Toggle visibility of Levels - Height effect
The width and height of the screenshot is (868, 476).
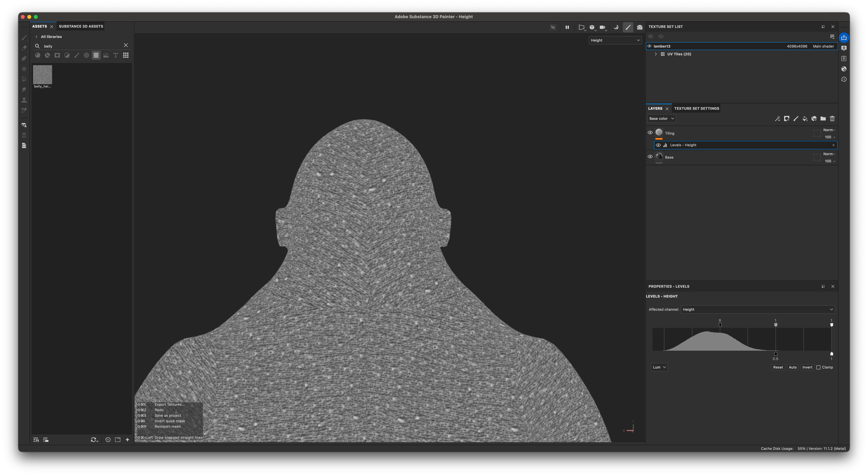pyautogui.click(x=658, y=145)
